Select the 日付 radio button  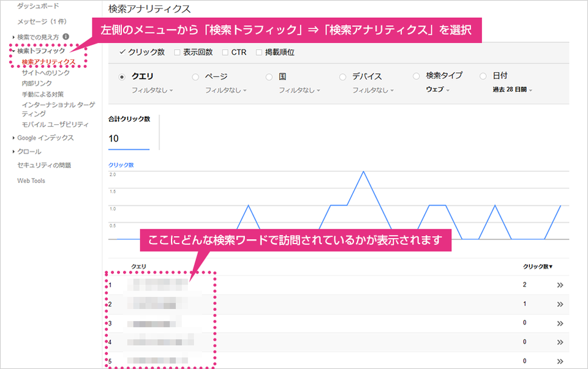click(x=483, y=76)
